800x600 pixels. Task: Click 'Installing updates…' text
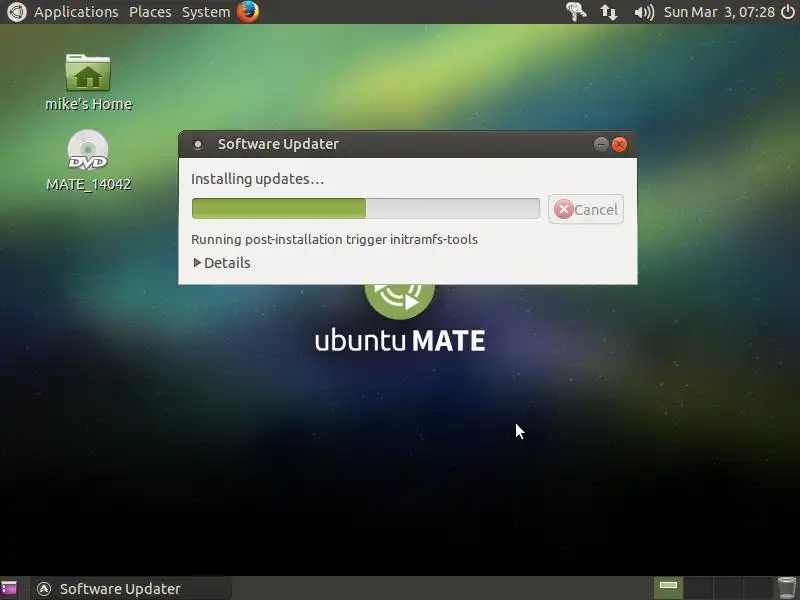[x=258, y=179]
